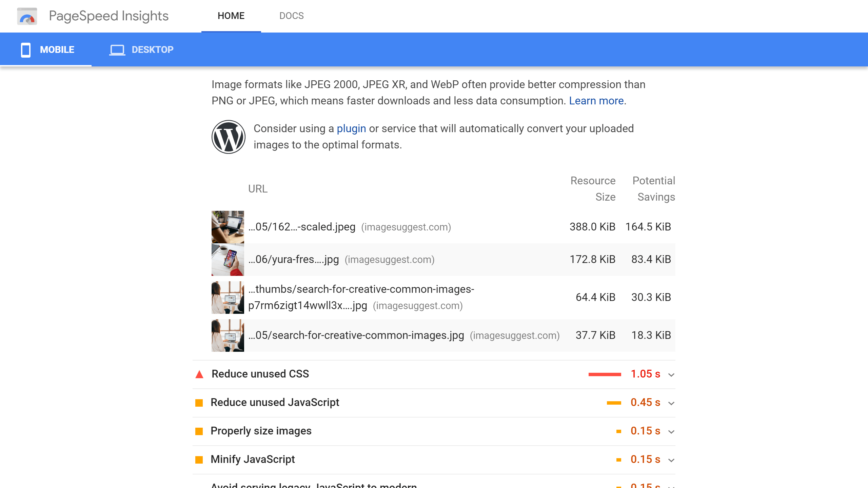Click the warning triangle icon for CSS
The width and height of the screenshot is (868, 488).
click(200, 374)
